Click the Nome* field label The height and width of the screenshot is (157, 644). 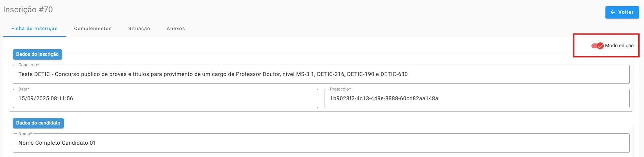(25, 134)
